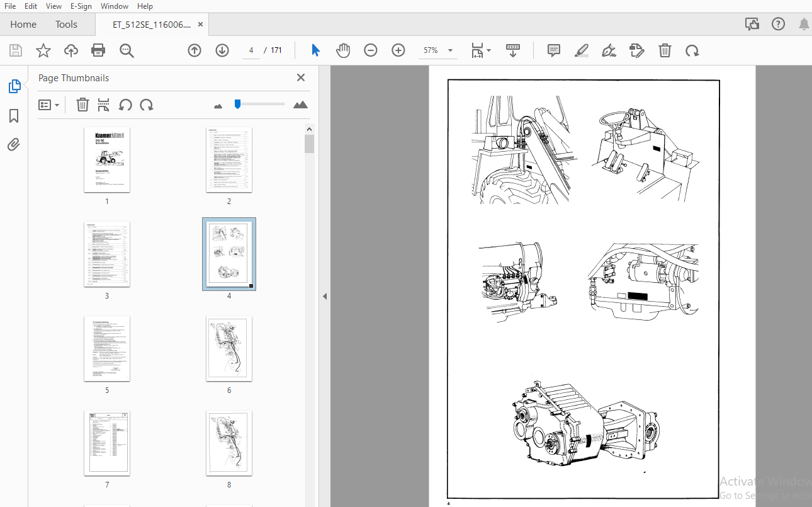The height and width of the screenshot is (507, 812).
Task: Open the Bookmarks sidebar panel
Action: pos(14,116)
